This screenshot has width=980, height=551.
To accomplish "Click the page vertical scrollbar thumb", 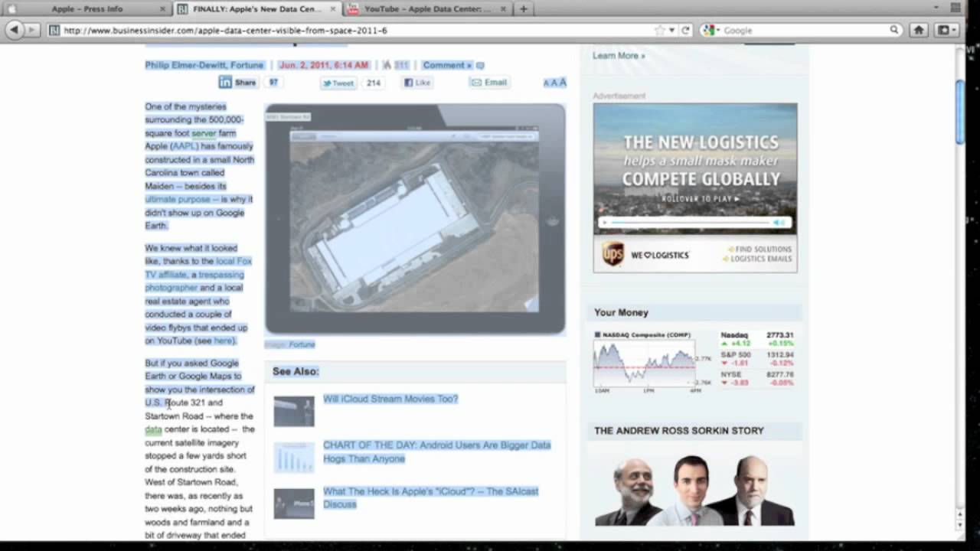I will [x=960, y=111].
